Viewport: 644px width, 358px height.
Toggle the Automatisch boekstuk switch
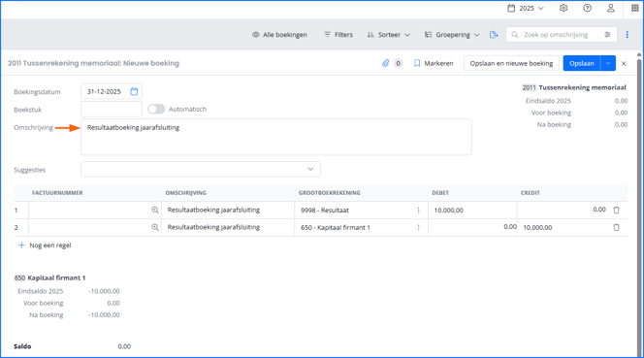click(156, 110)
